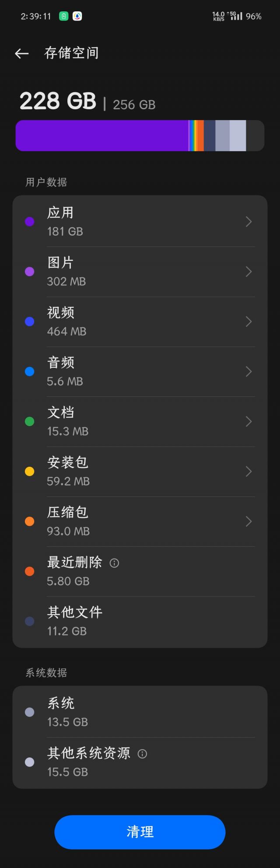Viewport: 280px width, 868px height.
Task: Select the 系统 entry under 系统数据
Action: coord(140,712)
